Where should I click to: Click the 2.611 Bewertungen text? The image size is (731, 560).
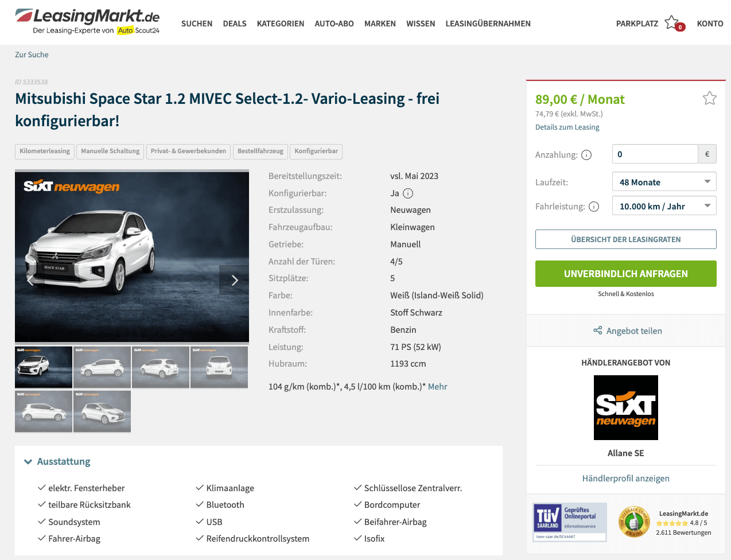click(x=683, y=532)
